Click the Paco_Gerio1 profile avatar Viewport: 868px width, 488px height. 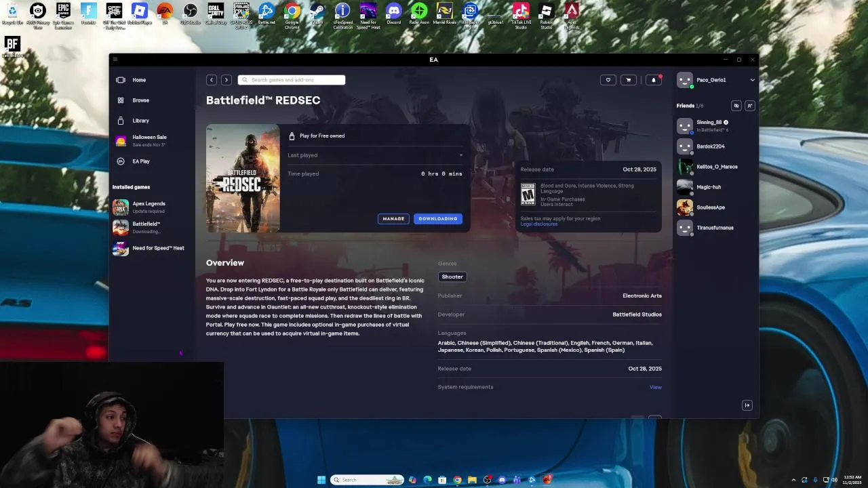coord(685,80)
